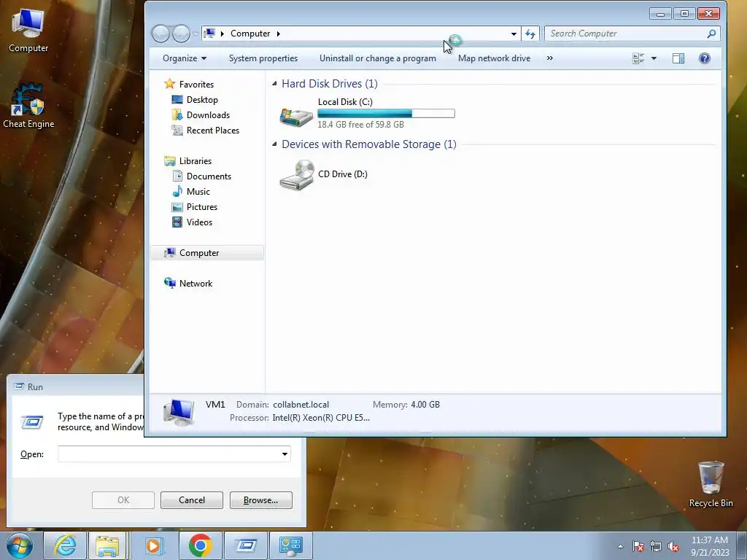Click the change view icon

click(x=638, y=58)
